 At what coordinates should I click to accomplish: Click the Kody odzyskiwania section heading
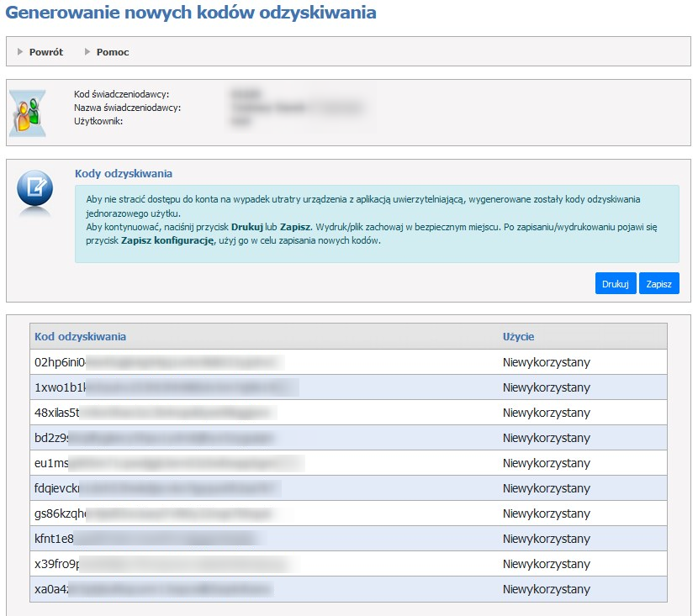(124, 174)
